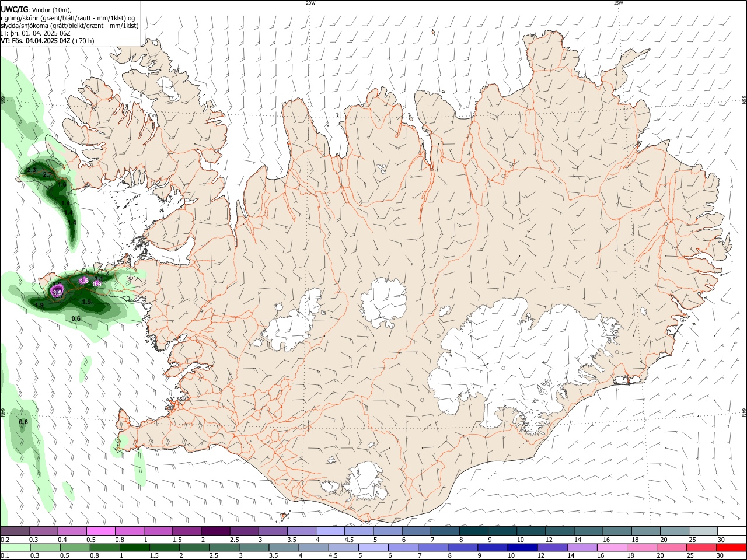Click the 20 label on the upper scale
This screenshot has width=747, height=560.
click(x=664, y=540)
